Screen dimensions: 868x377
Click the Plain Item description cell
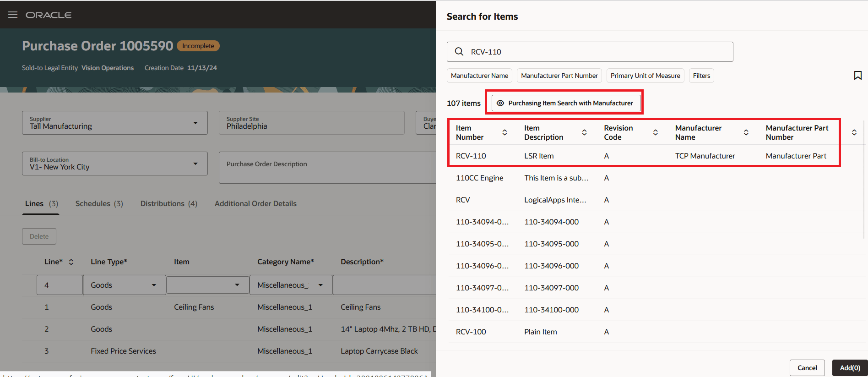coord(541,332)
